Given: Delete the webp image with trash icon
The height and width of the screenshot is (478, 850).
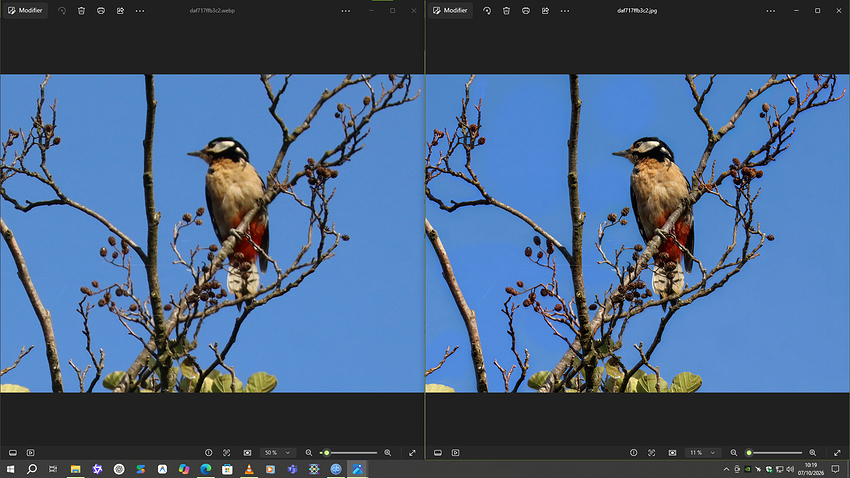Looking at the screenshot, I should pos(81,11).
